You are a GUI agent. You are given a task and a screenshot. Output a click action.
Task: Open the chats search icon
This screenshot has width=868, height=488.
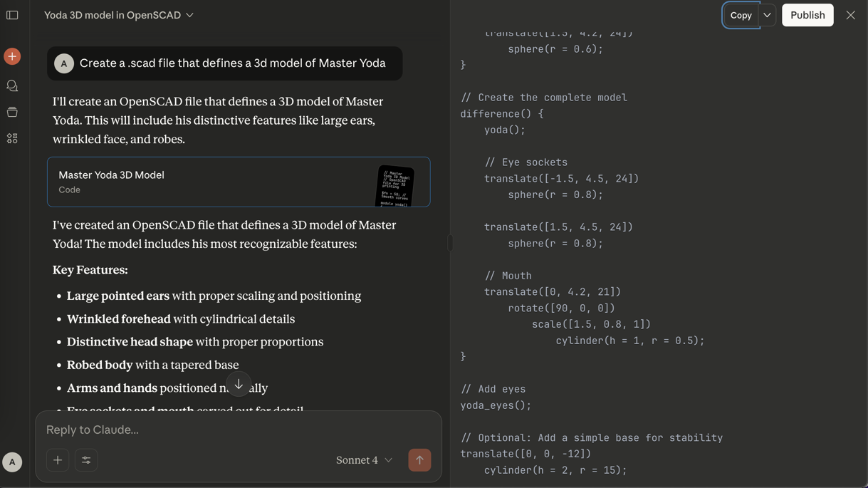coord(12,85)
